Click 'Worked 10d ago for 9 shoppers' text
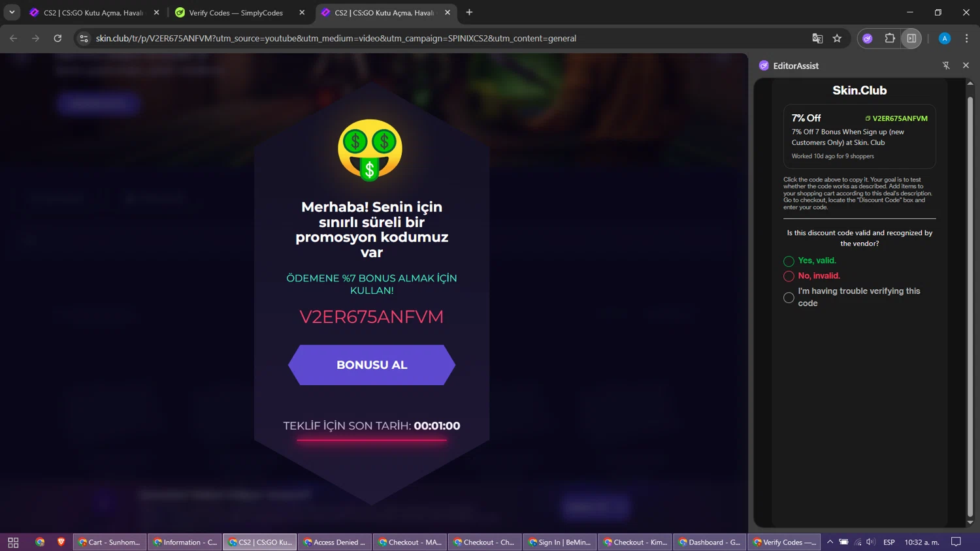The height and width of the screenshot is (551, 980). pos(833,156)
